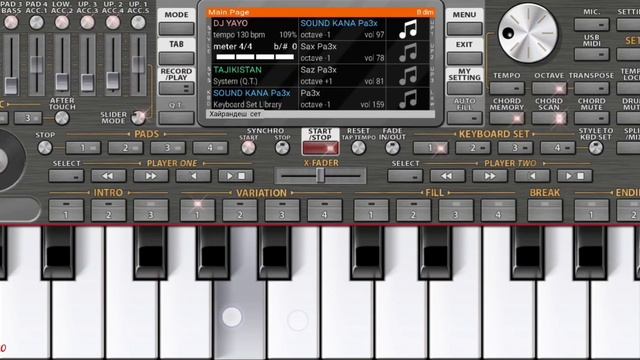Click the FADE IN/OUT button
The height and width of the screenshot is (360, 640).
click(392, 148)
